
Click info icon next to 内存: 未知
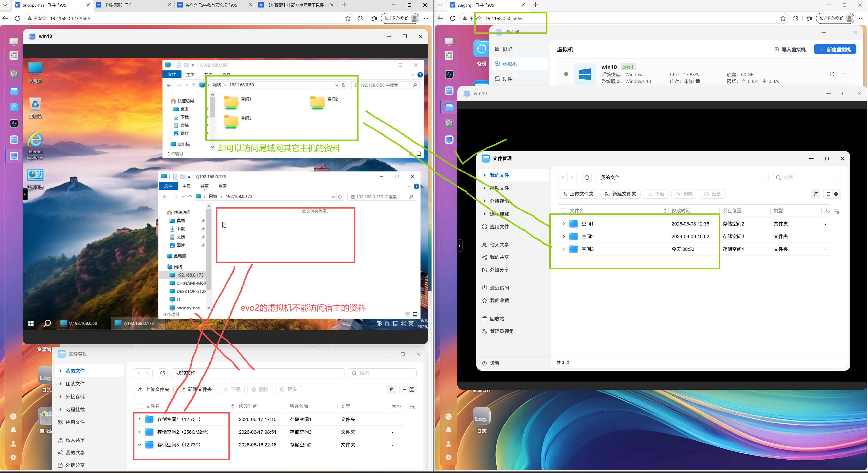[x=698, y=81]
